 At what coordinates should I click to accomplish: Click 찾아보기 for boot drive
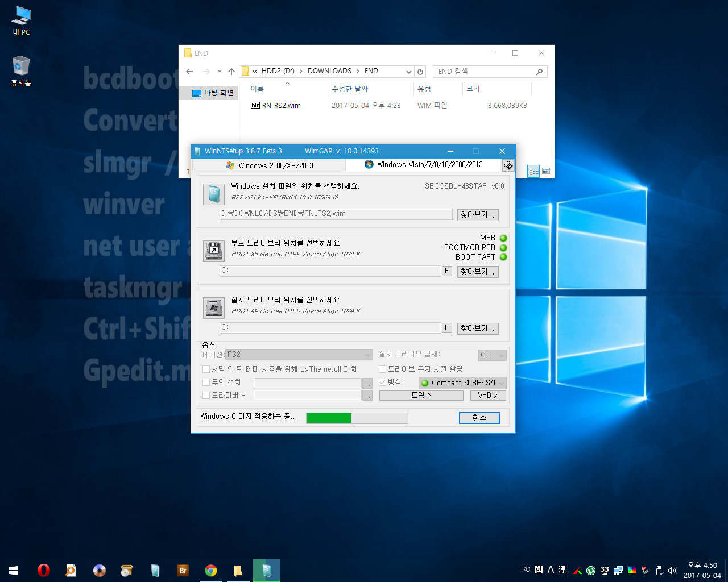coord(478,272)
